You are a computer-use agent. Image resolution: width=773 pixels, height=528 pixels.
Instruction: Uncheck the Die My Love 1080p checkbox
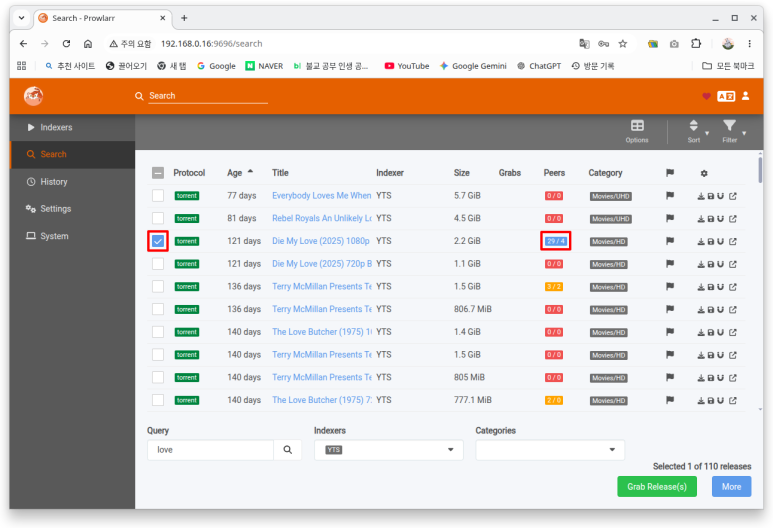coord(158,241)
